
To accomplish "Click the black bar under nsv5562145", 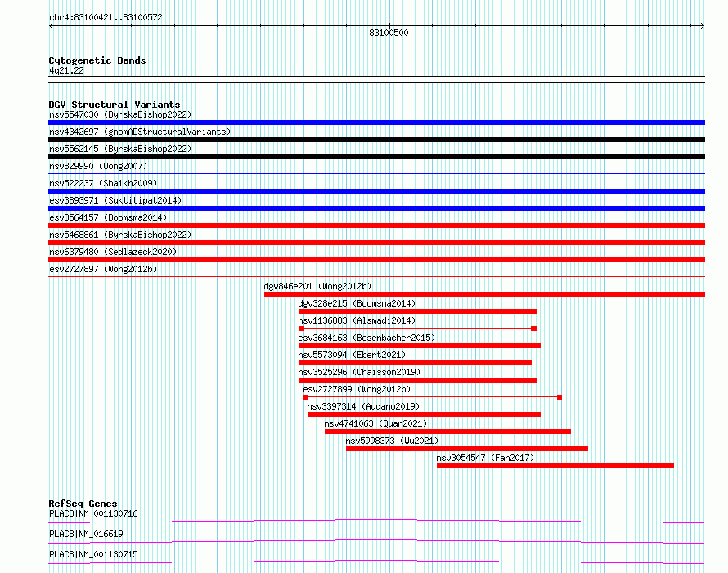I will [x=376, y=157].
